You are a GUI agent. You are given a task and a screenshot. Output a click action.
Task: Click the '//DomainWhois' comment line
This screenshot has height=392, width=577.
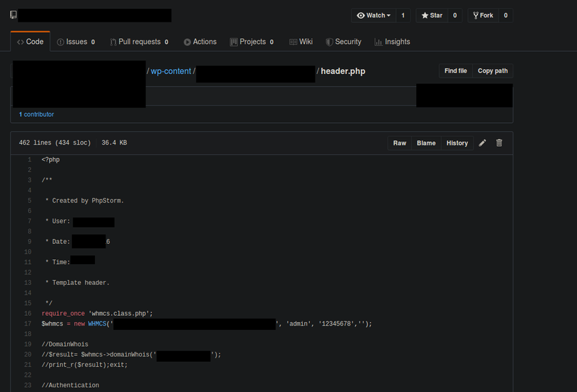(65, 344)
